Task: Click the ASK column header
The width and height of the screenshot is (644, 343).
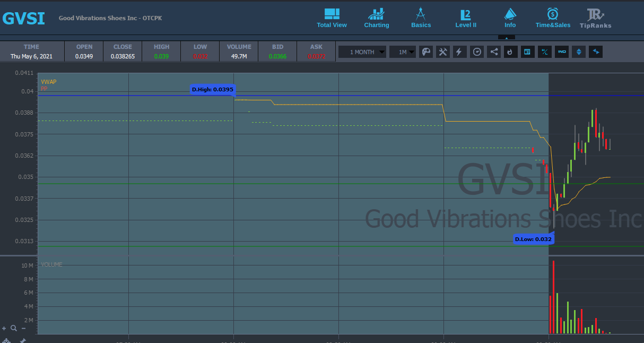Action: [x=316, y=47]
